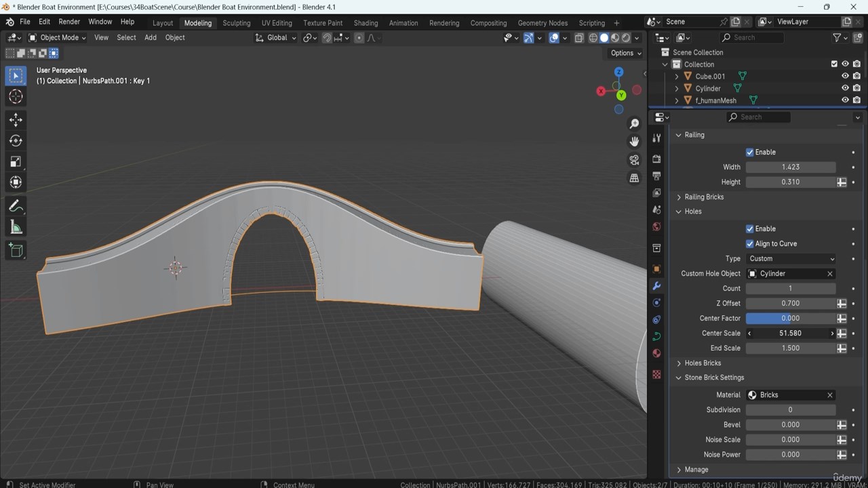
Task: Switch orthographic/perspective grid gizmo
Action: [634, 178]
